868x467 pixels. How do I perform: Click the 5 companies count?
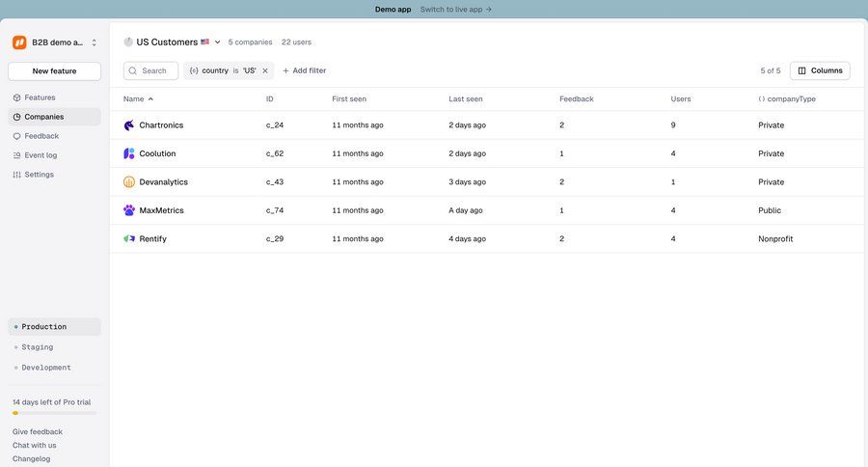coord(250,42)
